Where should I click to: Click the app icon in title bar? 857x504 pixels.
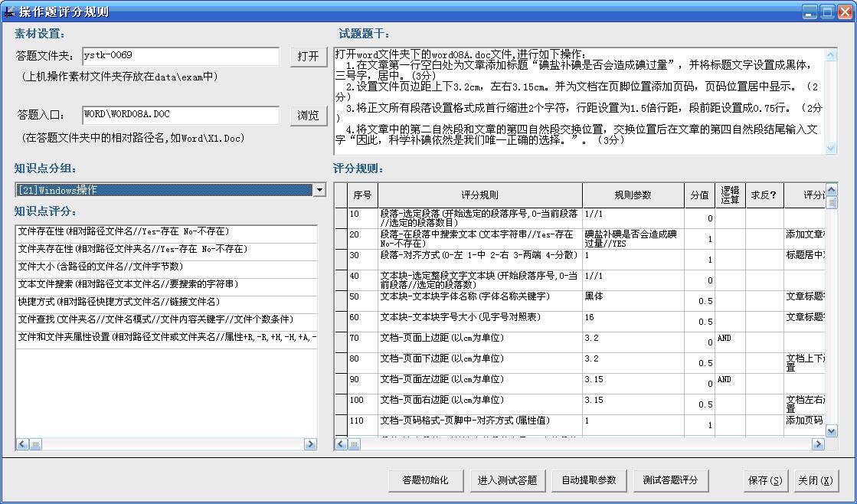(x=10, y=12)
